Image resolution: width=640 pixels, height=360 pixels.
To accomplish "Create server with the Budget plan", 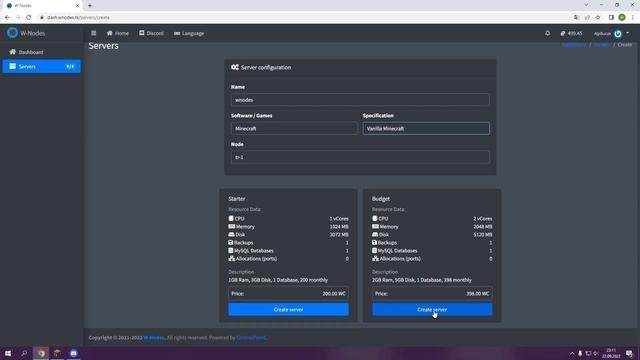I will pos(432,309).
